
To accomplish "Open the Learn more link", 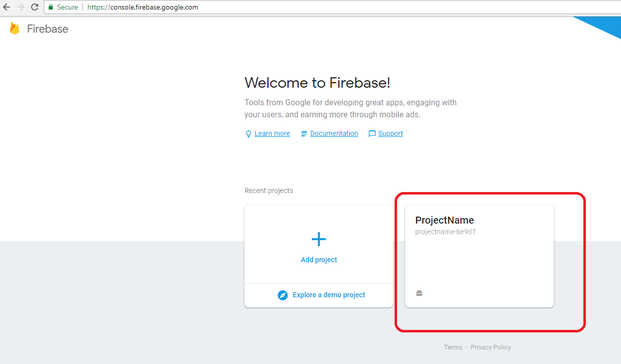I will tap(272, 133).
